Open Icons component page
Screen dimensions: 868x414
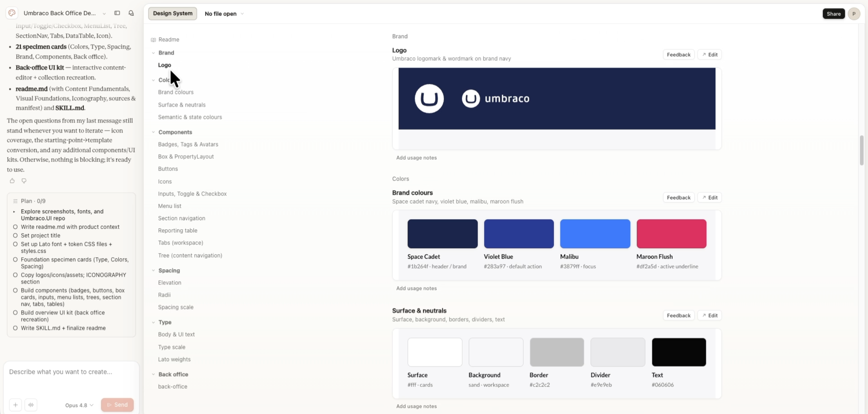point(165,181)
